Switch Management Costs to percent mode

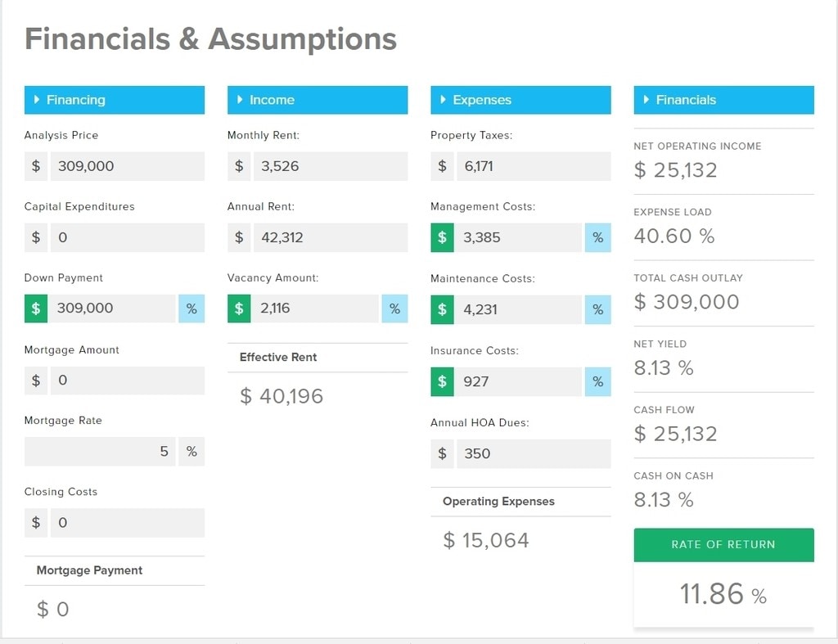[597, 237]
